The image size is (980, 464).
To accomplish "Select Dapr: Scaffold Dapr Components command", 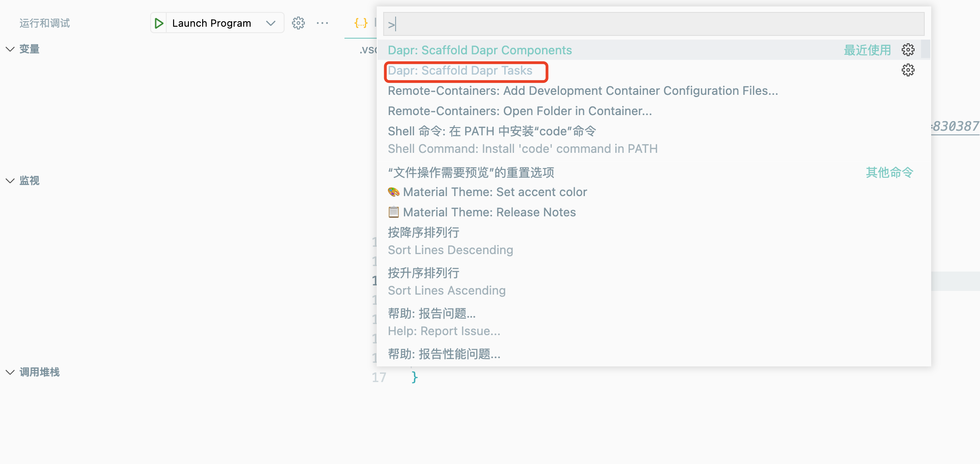I will coord(479,50).
